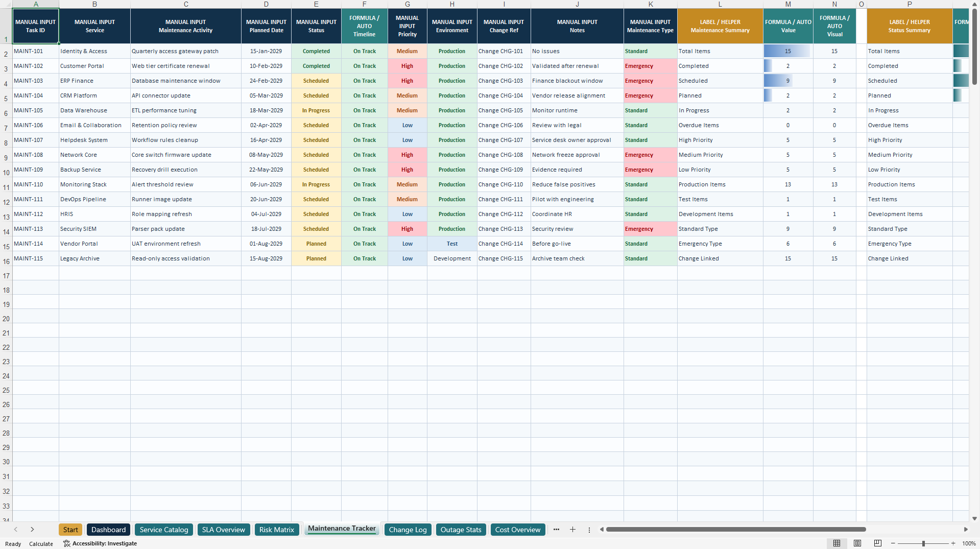
Task: Select the Task ID header cell
Action: tap(36, 26)
